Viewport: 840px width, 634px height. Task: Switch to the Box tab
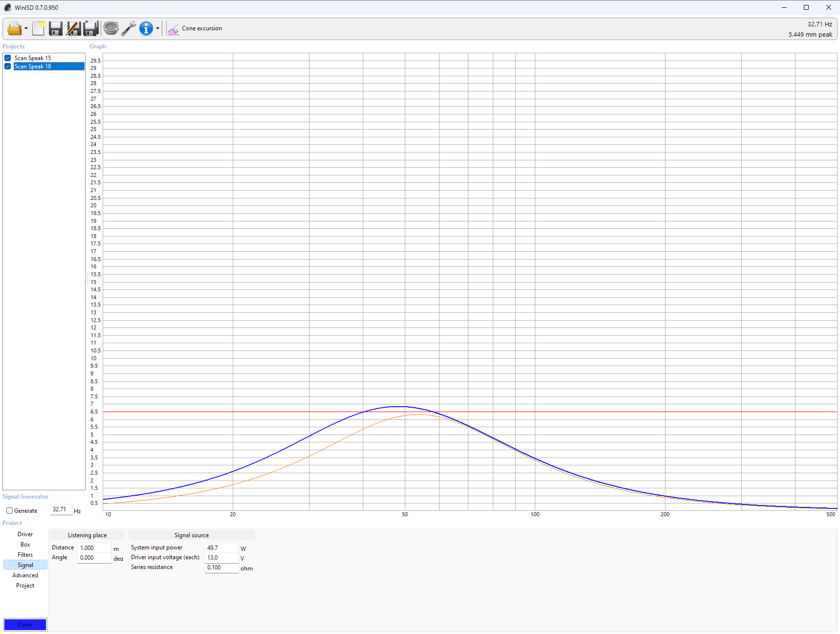[x=25, y=545]
